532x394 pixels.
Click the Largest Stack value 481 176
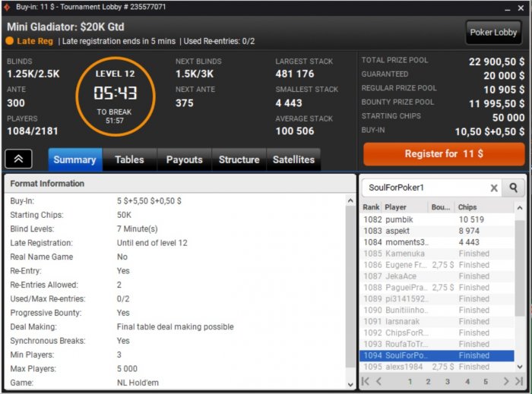click(295, 74)
